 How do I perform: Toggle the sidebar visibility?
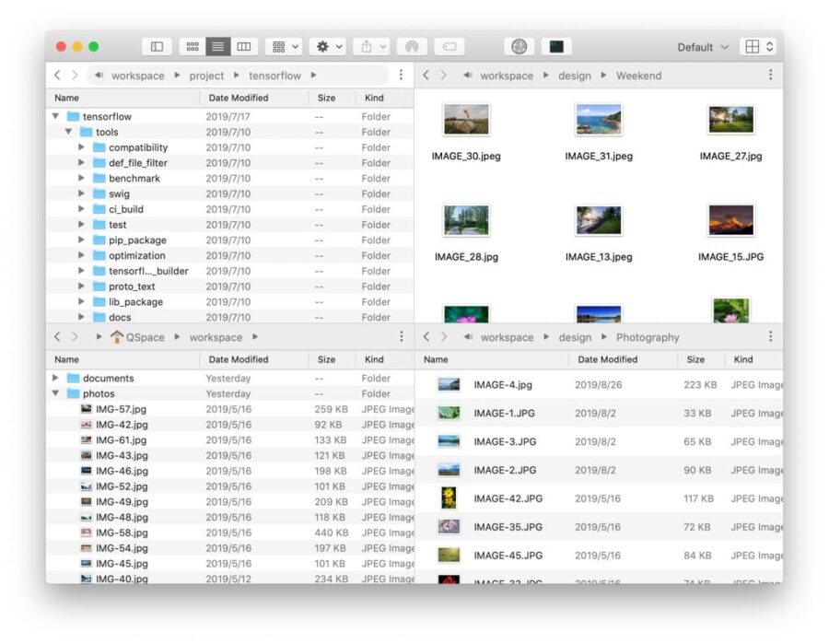tap(158, 46)
